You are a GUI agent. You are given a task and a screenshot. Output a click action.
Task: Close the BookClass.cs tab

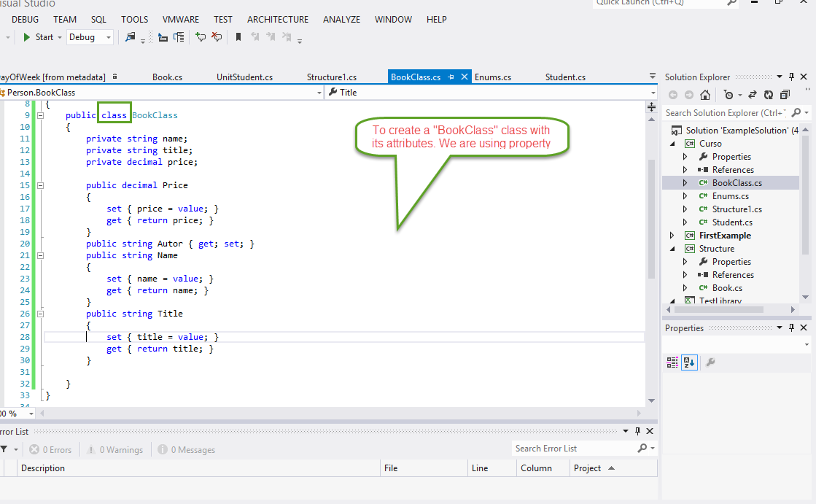point(465,77)
